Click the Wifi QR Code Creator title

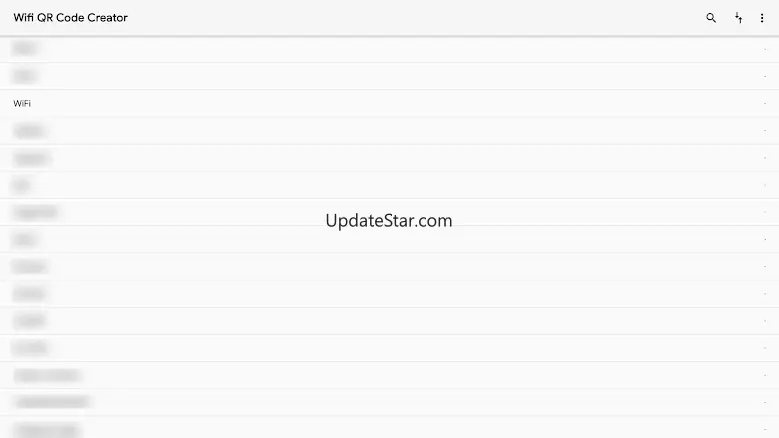coord(71,17)
